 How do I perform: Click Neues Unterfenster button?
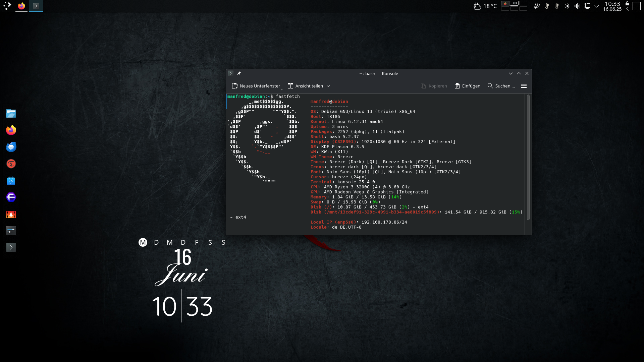(x=256, y=86)
